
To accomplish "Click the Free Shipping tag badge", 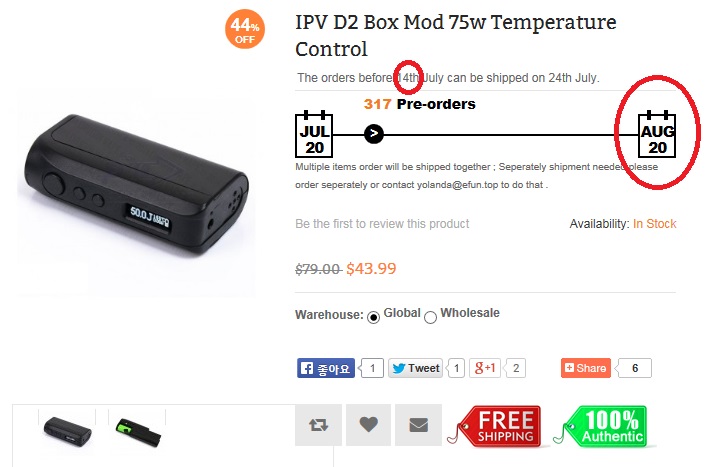I will pos(495,426).
